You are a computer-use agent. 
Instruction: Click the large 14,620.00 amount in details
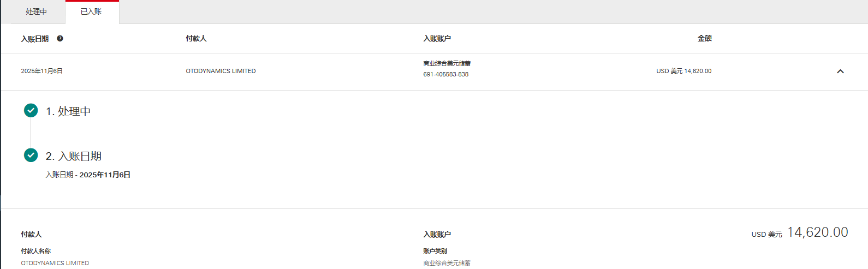[817, 232]
